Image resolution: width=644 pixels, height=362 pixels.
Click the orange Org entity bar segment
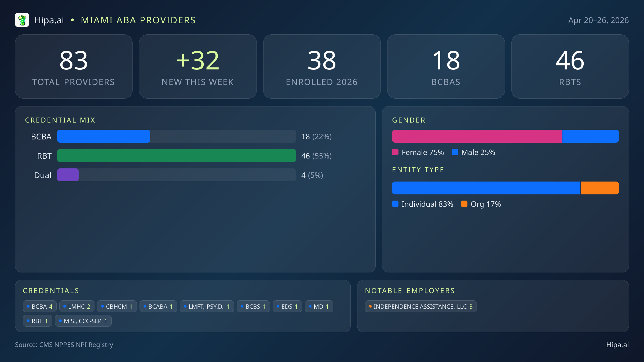[x=599, y=188]
